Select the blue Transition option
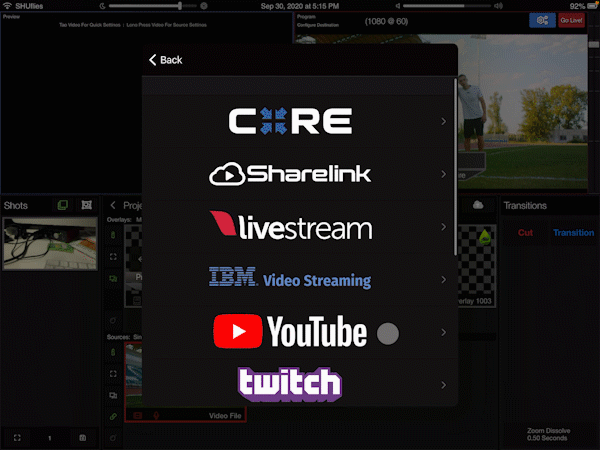 [x=573, y=233]
